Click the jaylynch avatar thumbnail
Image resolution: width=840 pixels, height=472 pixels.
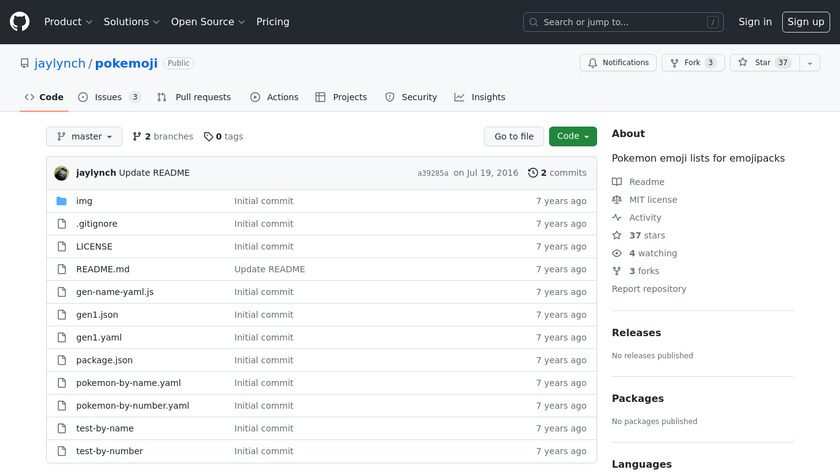[x=61, y=173]
